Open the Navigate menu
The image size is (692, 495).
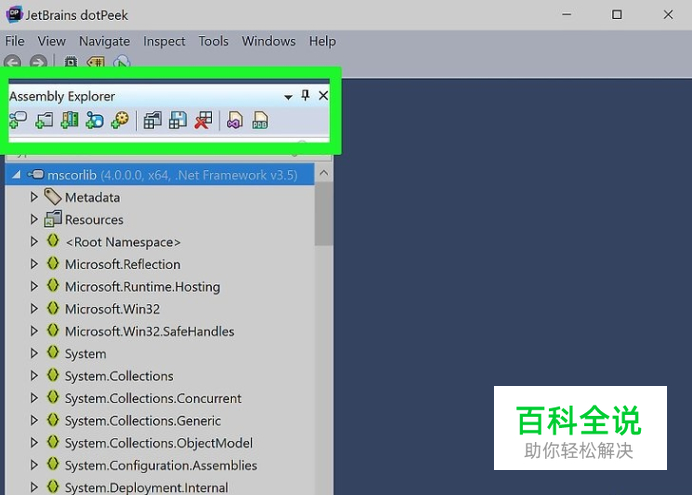point(104,41)
